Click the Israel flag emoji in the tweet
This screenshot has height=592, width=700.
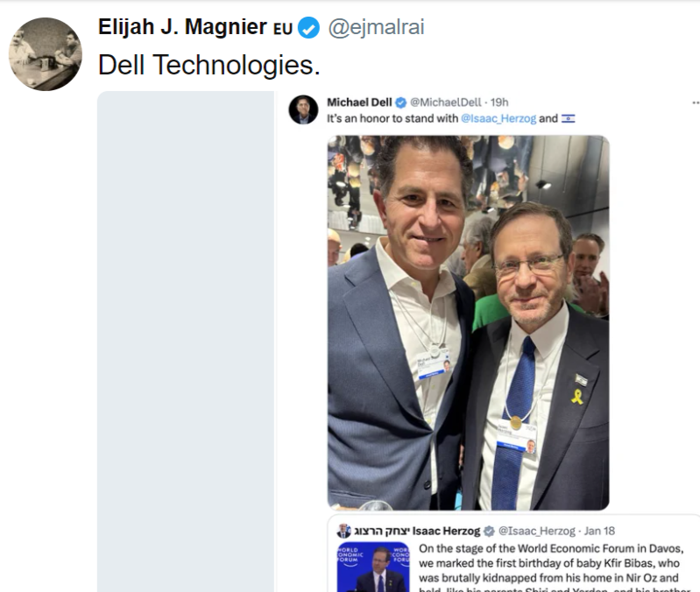[x=569, y=118]
